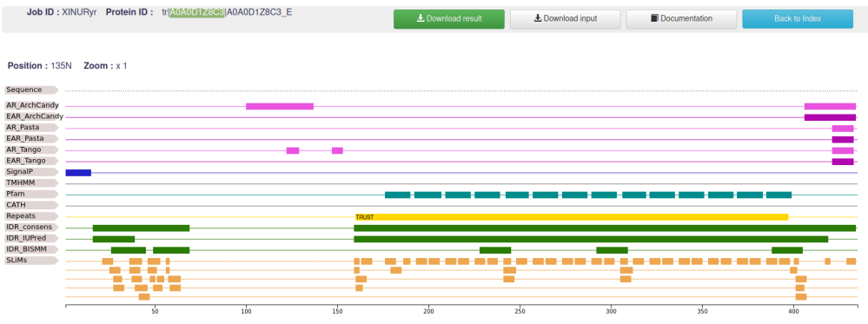Click the IDR_BISMM region near position 300
This screenshot has height=324, width=868.
pos(612,250)
